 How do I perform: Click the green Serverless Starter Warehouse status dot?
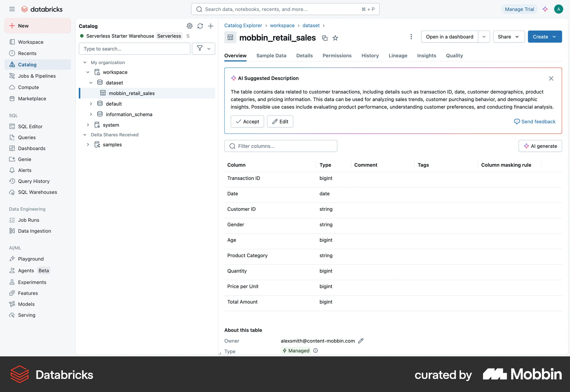click(x=82, y=36)
